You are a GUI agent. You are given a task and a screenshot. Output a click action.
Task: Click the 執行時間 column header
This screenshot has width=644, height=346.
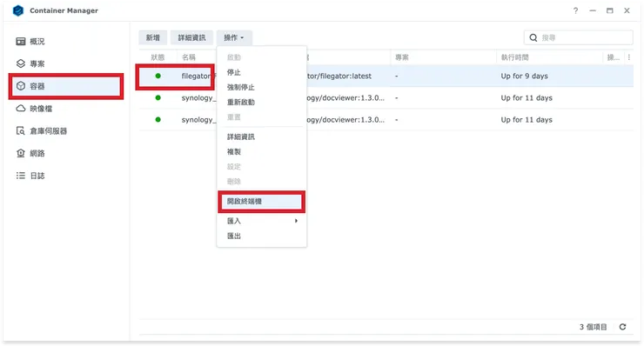point(514,57)
